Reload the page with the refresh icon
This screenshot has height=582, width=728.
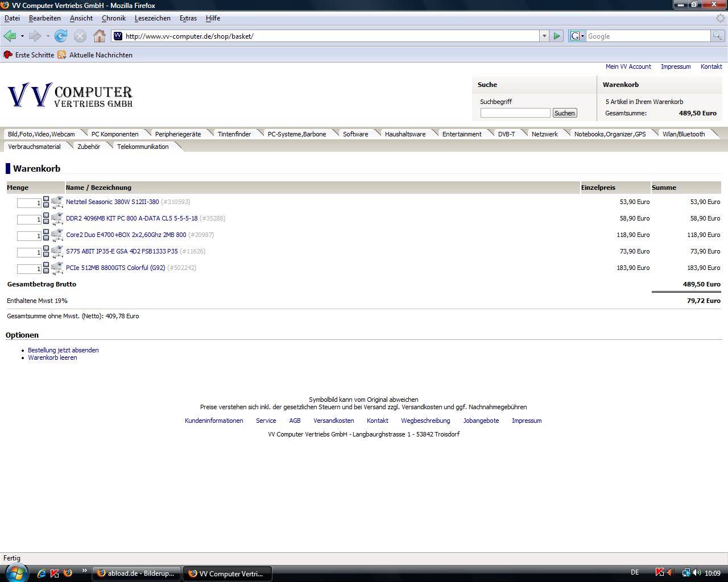click(61, 36)
